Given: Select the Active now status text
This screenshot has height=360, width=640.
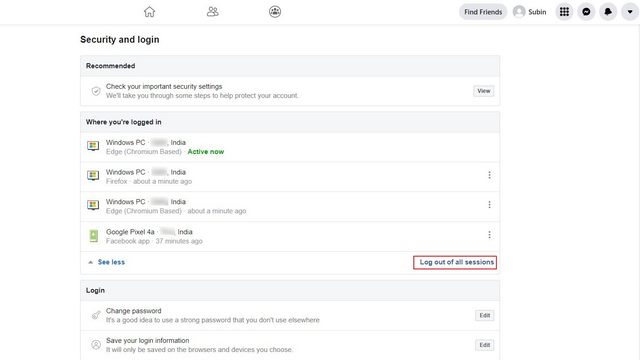Looking at the screenshot, I should pos(206,152).
